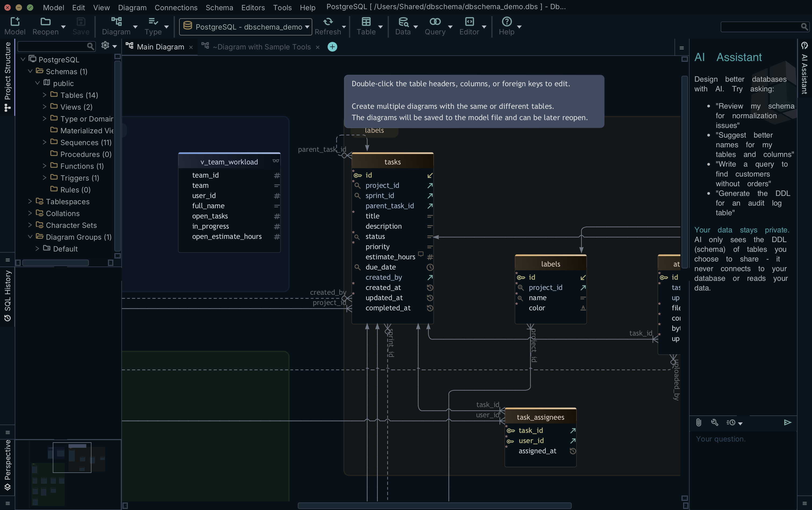Expand the Tables (14) folder

tap(45, 95)
